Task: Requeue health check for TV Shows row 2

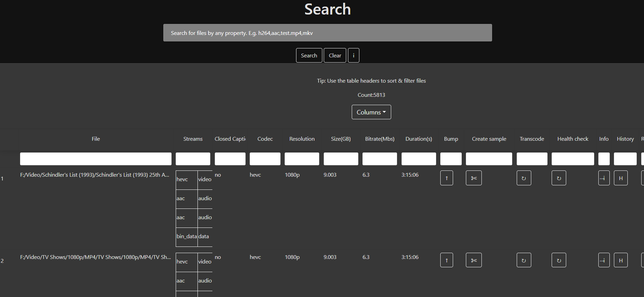Action: click(559, 260)
